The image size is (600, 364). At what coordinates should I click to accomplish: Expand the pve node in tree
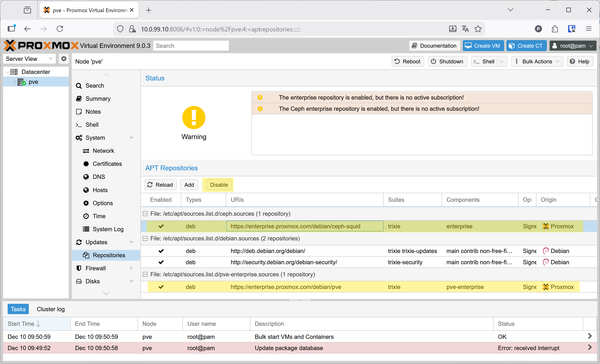[14, 82]
